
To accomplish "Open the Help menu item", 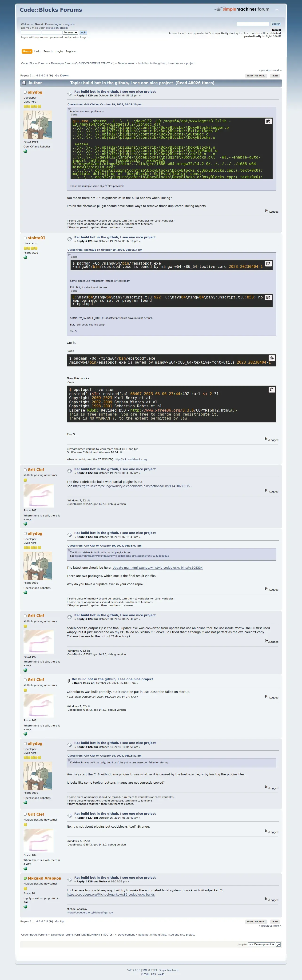I will [x=37, y=51].
